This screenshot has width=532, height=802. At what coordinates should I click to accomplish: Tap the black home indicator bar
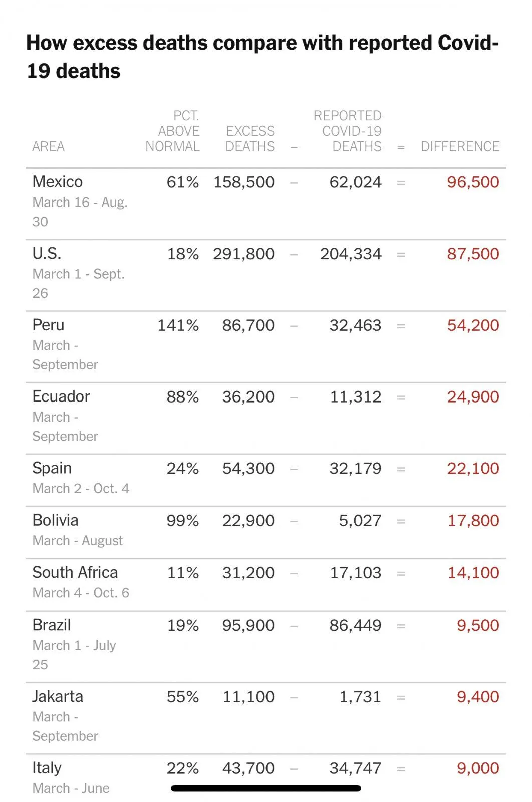click(265, 788)
